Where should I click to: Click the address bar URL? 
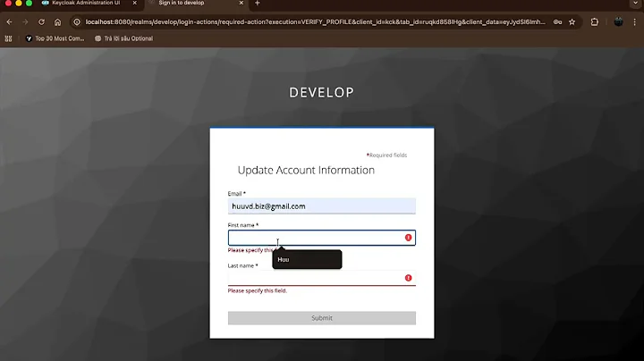(315, 22)
